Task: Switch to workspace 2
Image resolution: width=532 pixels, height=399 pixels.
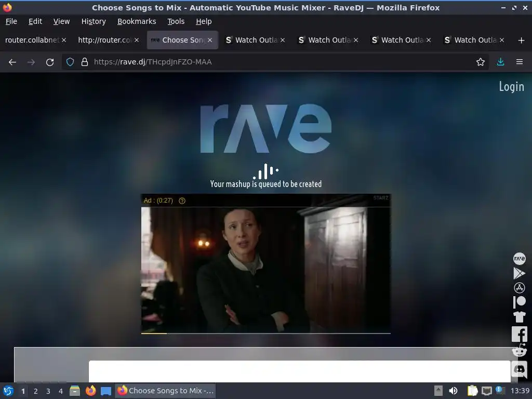Action: pos(36,391)
